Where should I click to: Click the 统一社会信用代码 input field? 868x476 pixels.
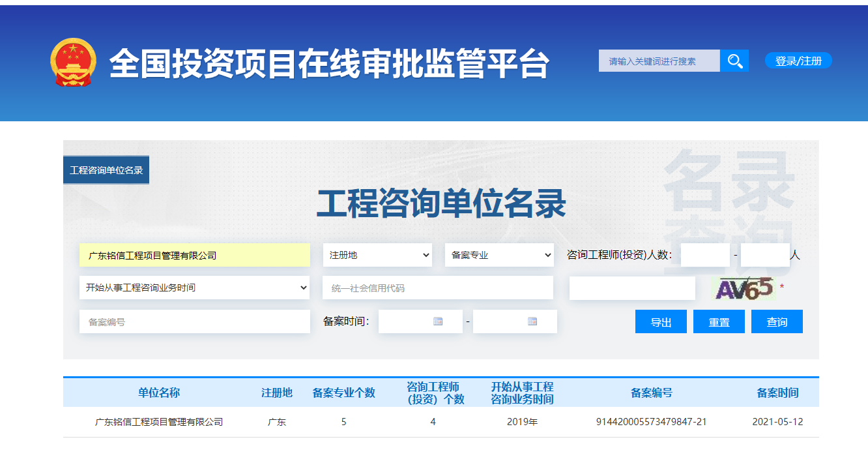(x=437, y=287)
